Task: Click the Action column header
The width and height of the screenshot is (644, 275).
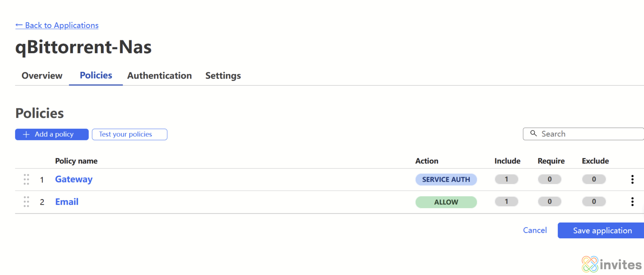Action: [x=426, y=161]
